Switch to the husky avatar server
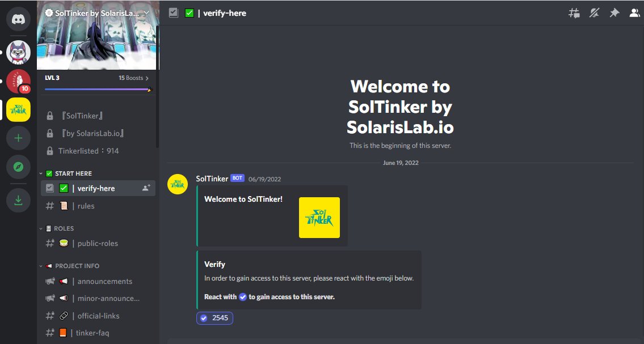 (18, 52)
